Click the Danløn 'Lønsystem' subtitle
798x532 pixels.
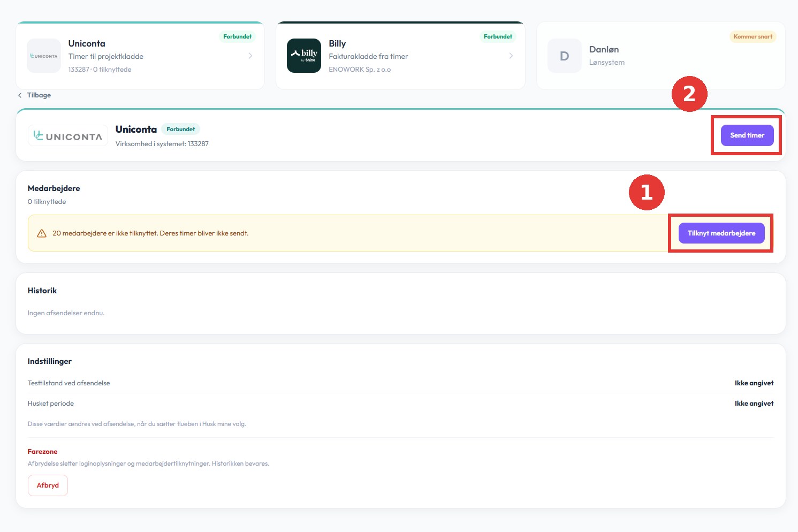pyautogui.click(x=607, y=63)
